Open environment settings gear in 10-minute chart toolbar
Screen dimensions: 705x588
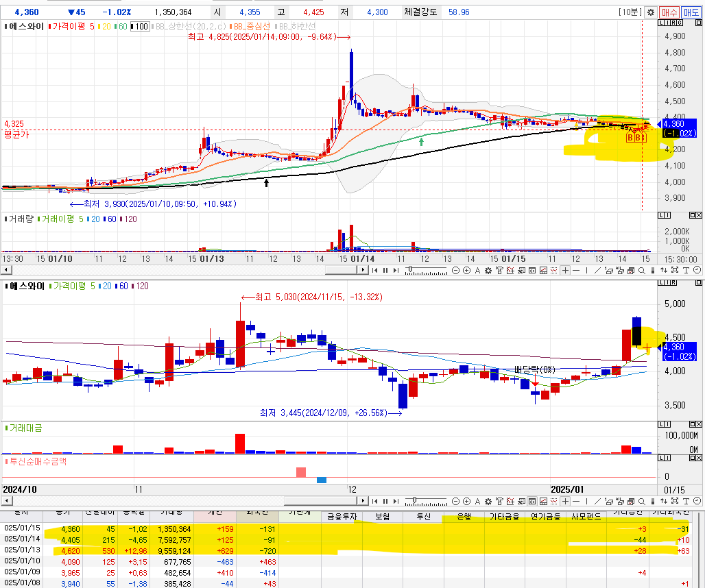[488, 270]
